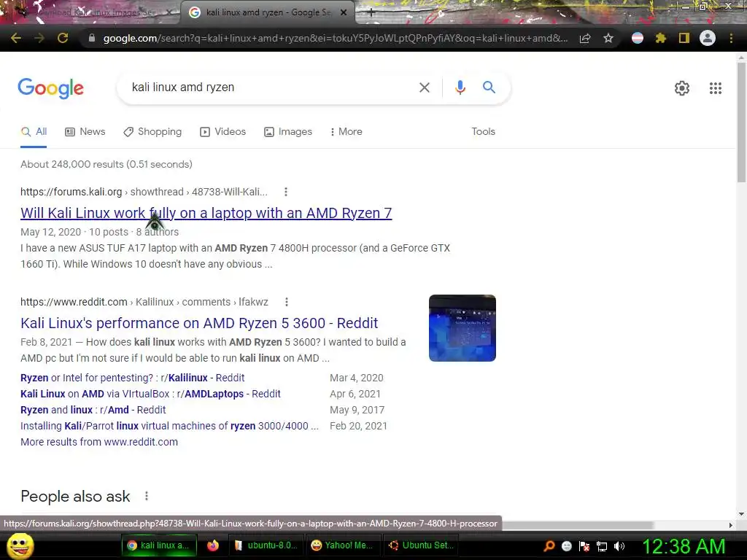Open Firefox from the taskbar
Image resolution: width=747 pixels, height=560 pixels.
[x=212, y=545]
